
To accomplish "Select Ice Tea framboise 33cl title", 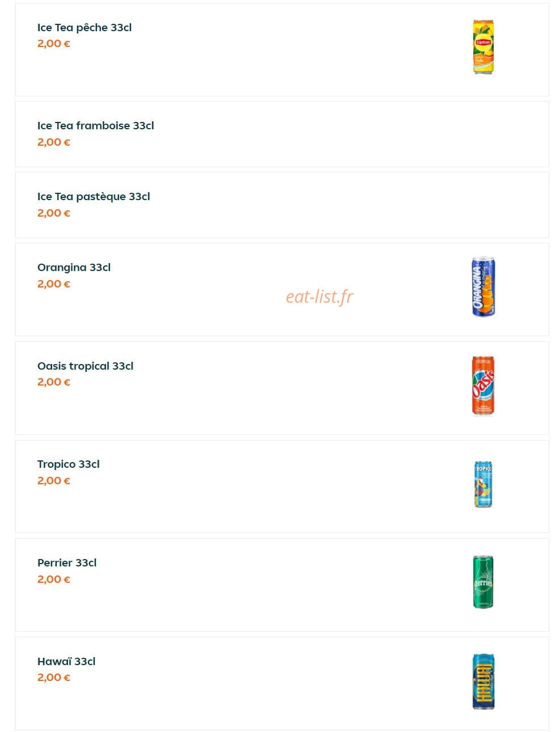I will click(96, 125).
